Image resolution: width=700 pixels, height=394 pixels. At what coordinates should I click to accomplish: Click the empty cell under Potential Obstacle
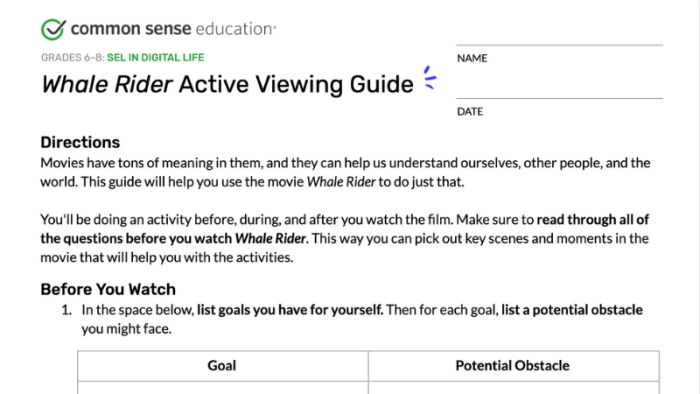(514, 388)
